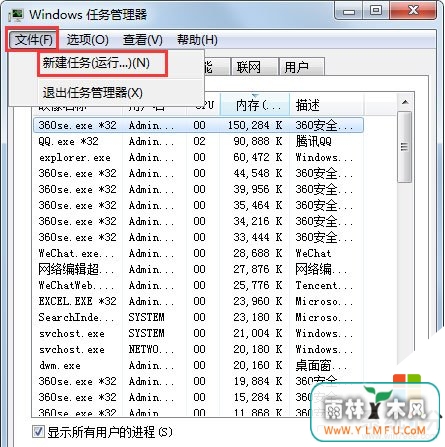Image resolution: width=445 pixels, height=447 pixels.
Task: Open the 选项(O) menu
Action: [x=88, y=40]
